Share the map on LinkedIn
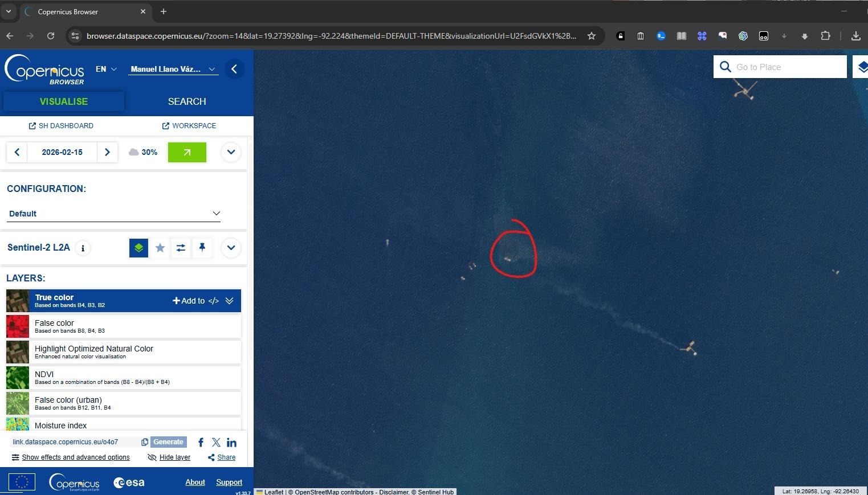868x495 pixels. [x=231, y=443]
